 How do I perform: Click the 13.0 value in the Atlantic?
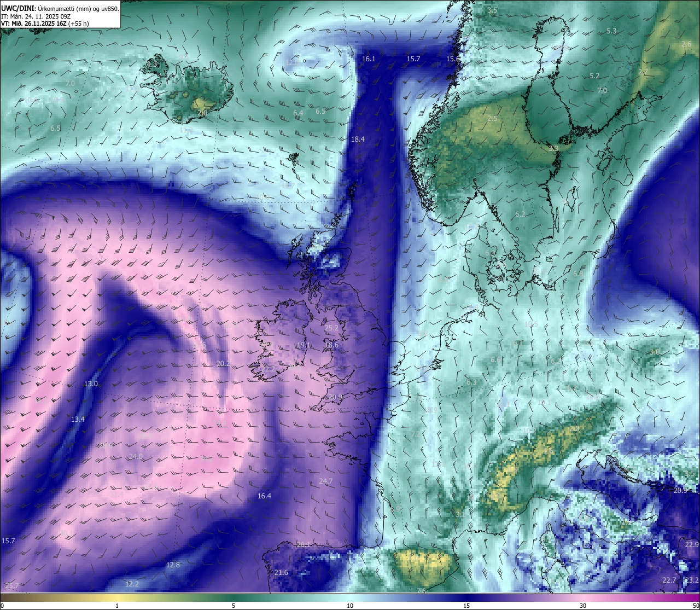tap(91, 384)
